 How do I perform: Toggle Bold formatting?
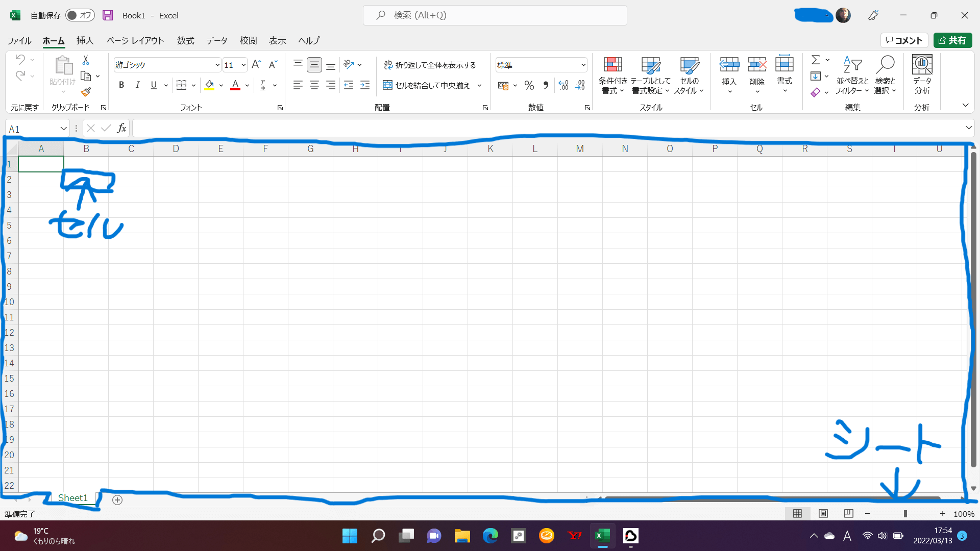click(121, 85)
